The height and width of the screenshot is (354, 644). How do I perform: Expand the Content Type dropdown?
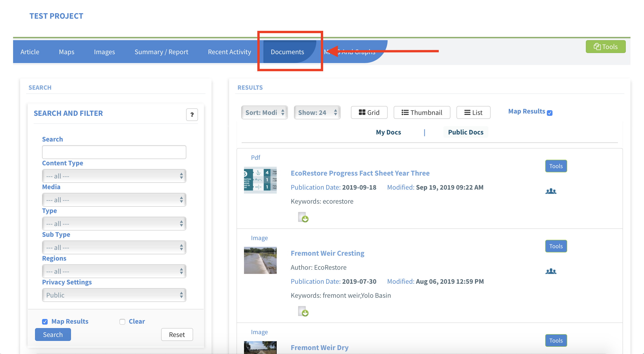point(114,176)
